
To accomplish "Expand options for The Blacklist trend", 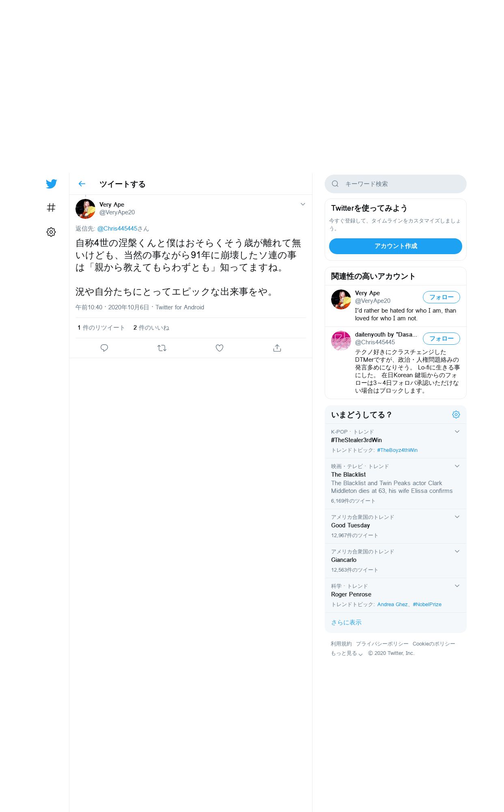I will [457, 466].
